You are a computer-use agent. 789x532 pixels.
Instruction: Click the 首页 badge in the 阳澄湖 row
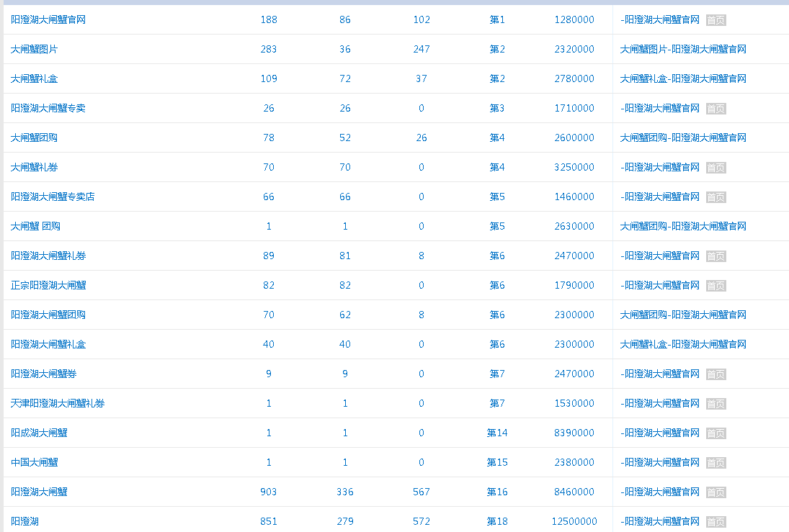click(716, 522)
